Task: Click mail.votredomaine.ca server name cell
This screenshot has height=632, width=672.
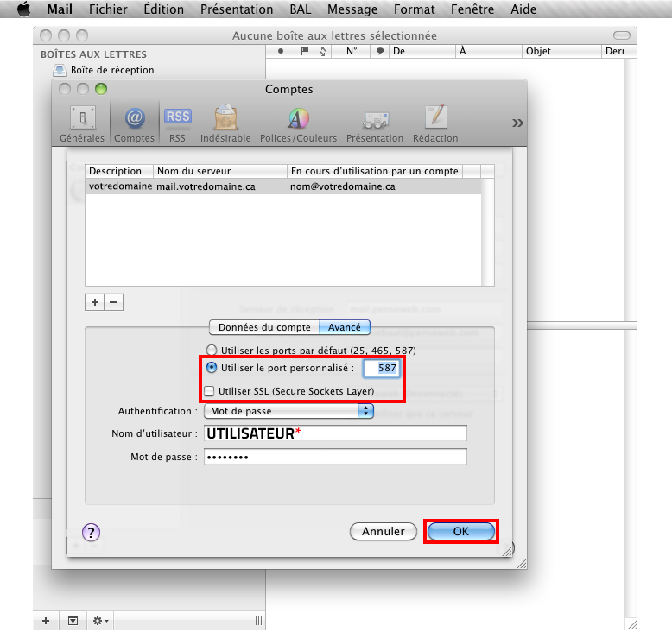Action: tap(206, 186)
